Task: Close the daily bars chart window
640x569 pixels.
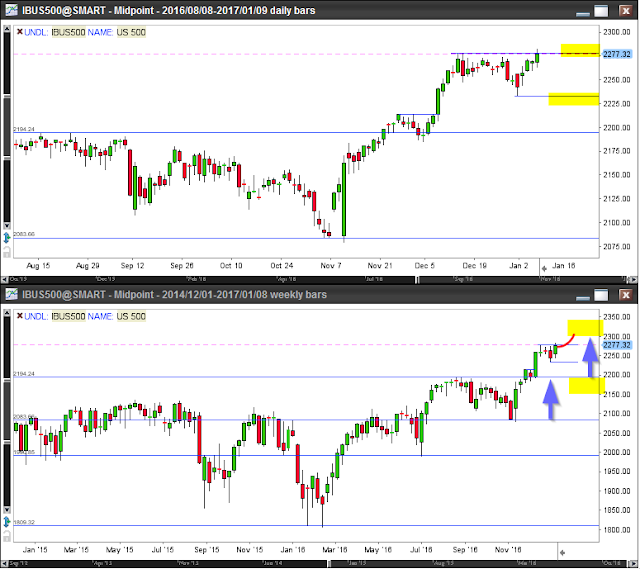Action: 625,11
